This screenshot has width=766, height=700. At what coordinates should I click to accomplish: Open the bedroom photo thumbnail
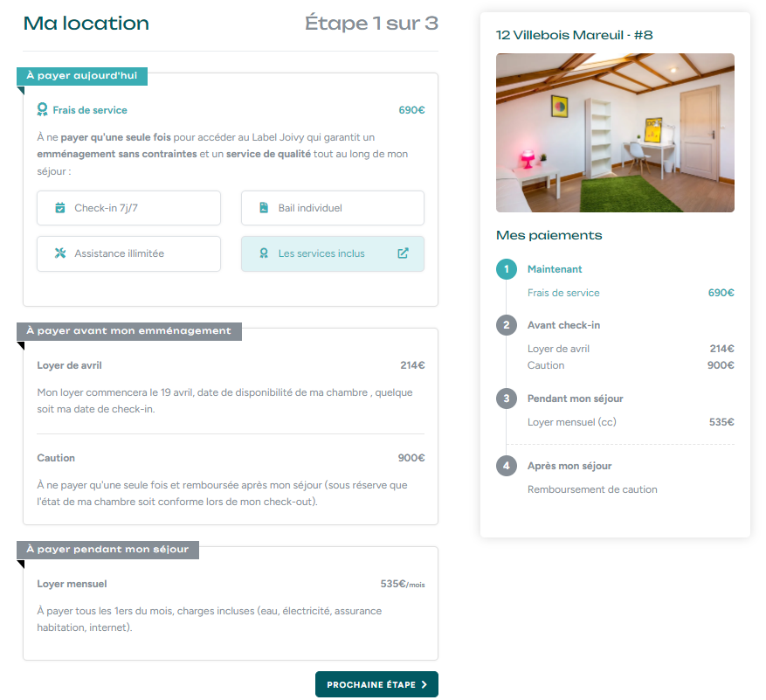[615, 133]
